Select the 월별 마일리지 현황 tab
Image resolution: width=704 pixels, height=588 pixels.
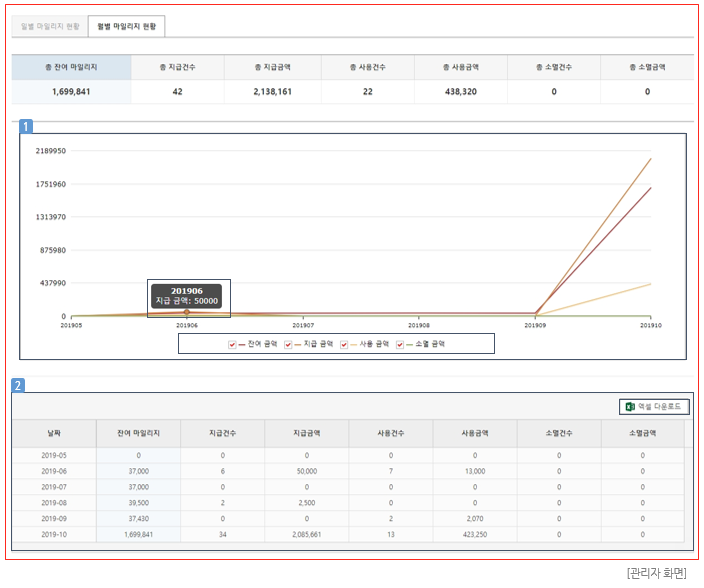pos(126,26)
